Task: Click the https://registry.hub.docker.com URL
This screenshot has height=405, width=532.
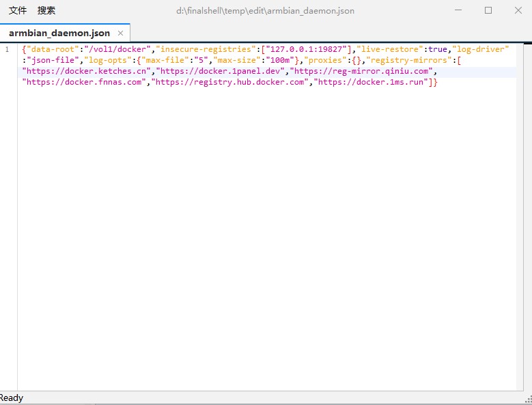Action: pos(229,82)
